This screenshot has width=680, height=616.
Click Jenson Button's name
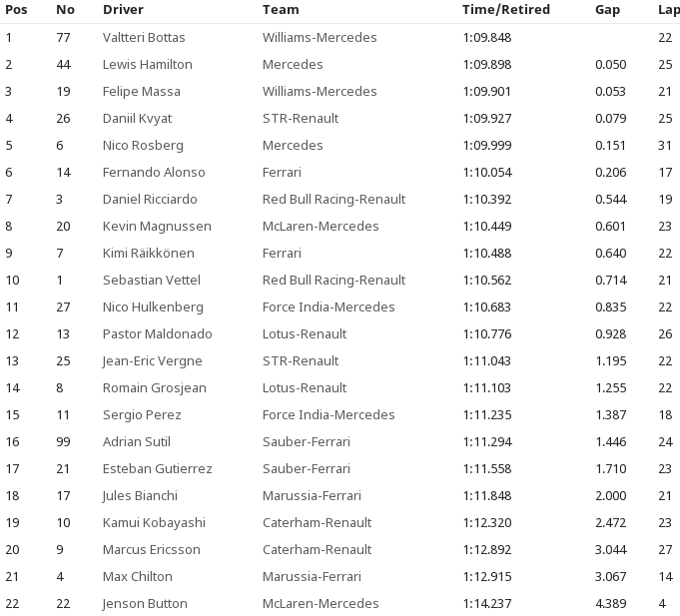[145, 603]
